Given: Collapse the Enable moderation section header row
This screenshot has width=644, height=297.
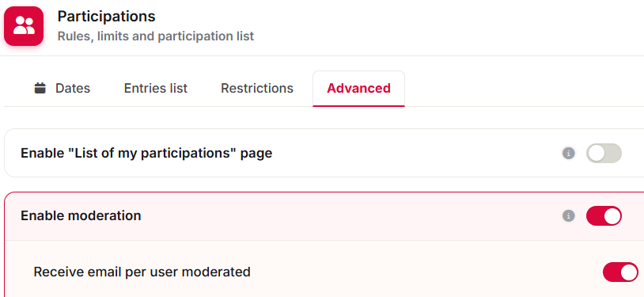Looking at the screenshot, I should click(x=324, y=216).
